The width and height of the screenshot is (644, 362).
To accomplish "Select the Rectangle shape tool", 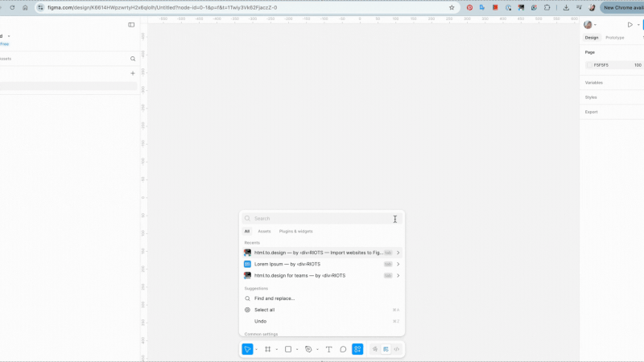I will point(288,349).
